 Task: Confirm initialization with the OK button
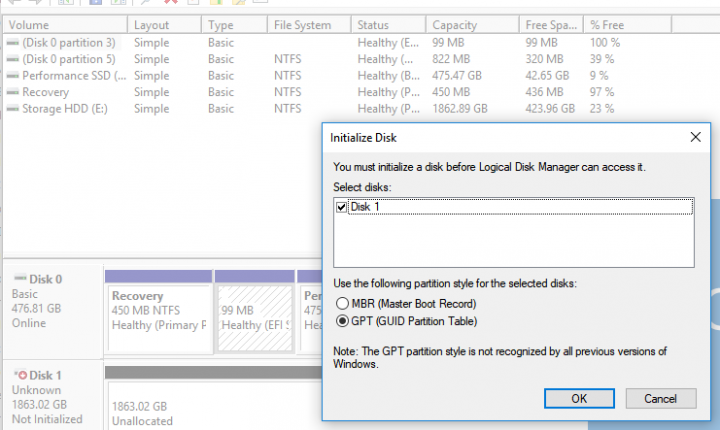579,398
